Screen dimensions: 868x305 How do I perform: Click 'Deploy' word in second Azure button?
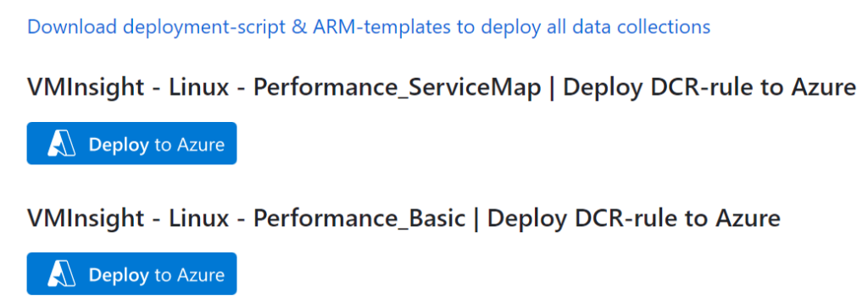pyautogui.click(x=119, y=275)
